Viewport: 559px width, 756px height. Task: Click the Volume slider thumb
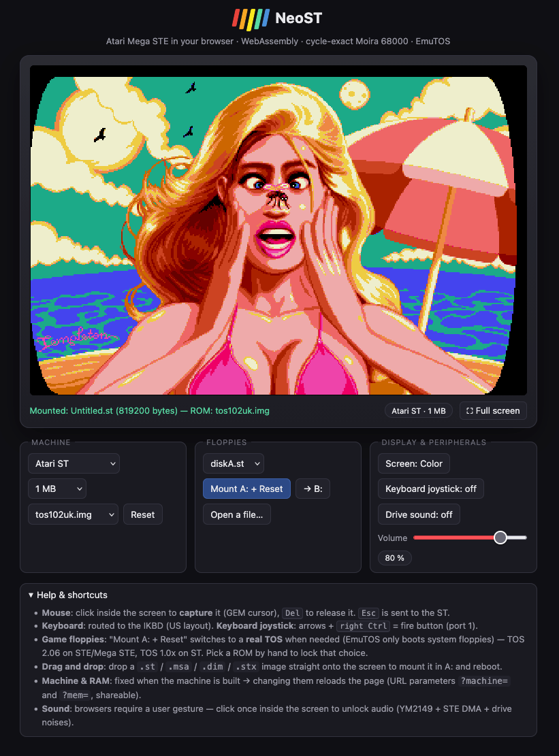point(500,538)
